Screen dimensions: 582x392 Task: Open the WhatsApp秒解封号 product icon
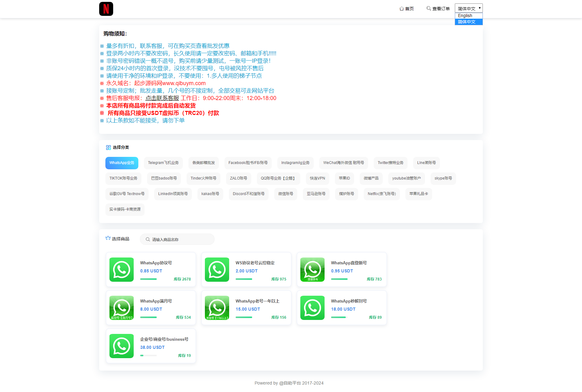click(x=312, y=308)
